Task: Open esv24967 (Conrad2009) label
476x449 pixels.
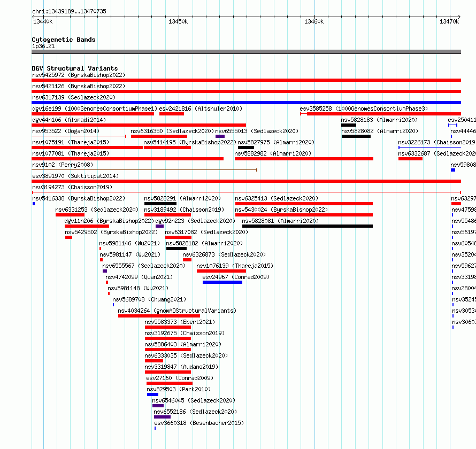Action: click(x=236, y=277)
